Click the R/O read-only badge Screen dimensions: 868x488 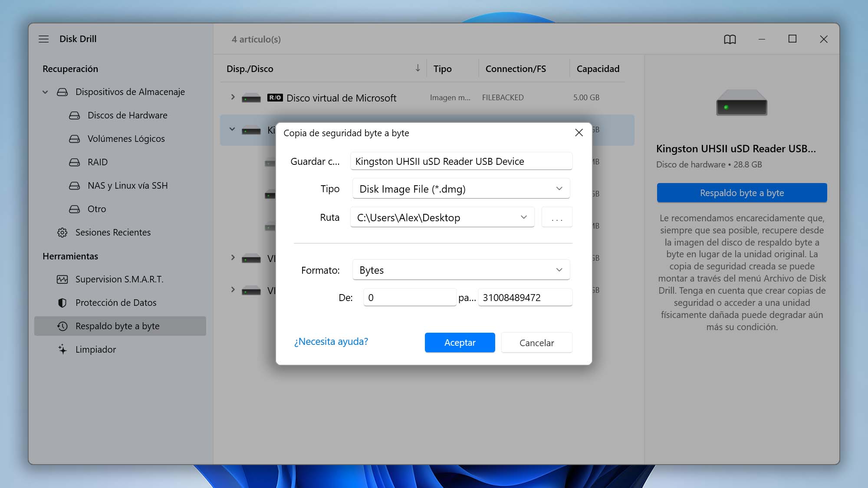pos(275,98)
